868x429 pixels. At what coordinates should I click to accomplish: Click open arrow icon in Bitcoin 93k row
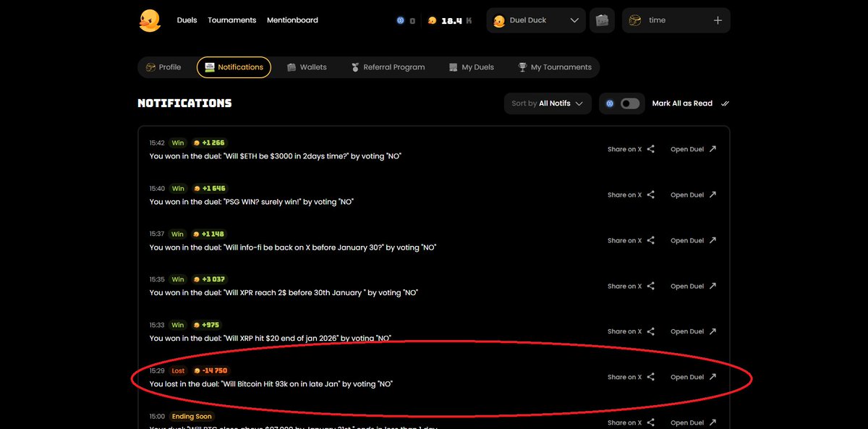tap(712, 377)
